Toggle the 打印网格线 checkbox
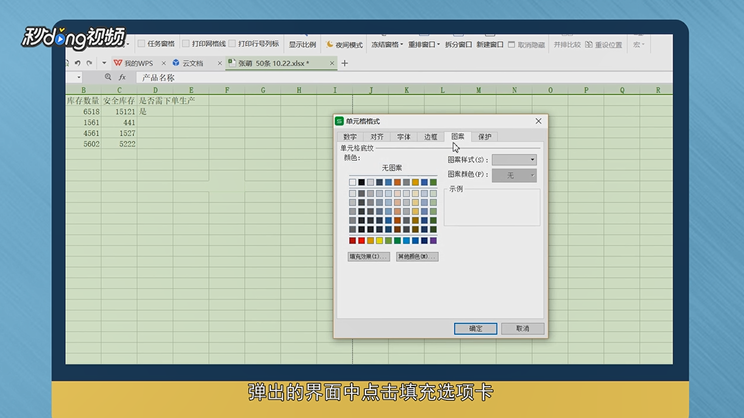 click(186, 44)
